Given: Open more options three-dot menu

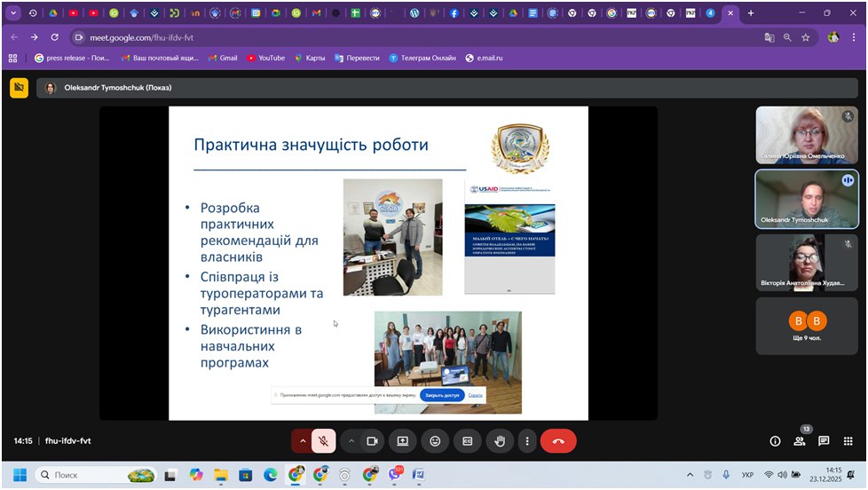Looking at the screenshot, I should point(528,441).
